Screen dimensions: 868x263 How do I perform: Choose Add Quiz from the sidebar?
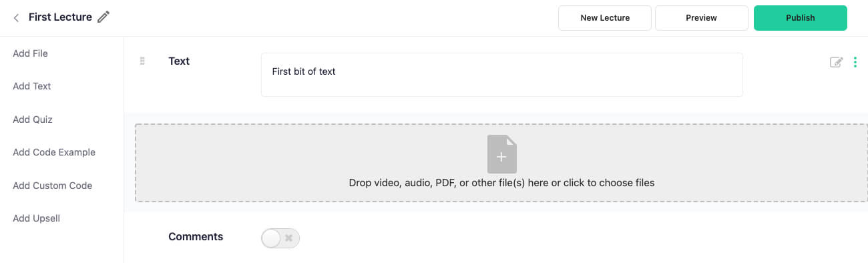point(33,119)
